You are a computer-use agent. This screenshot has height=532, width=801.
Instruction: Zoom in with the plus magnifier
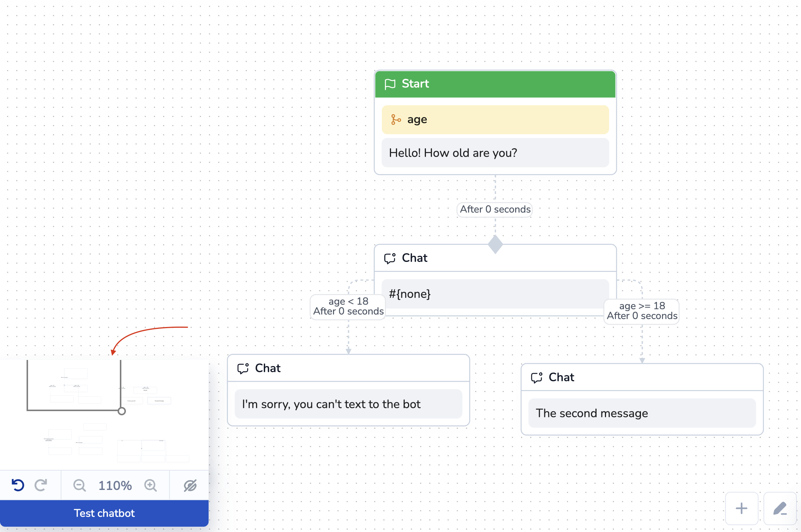point(151,485)
